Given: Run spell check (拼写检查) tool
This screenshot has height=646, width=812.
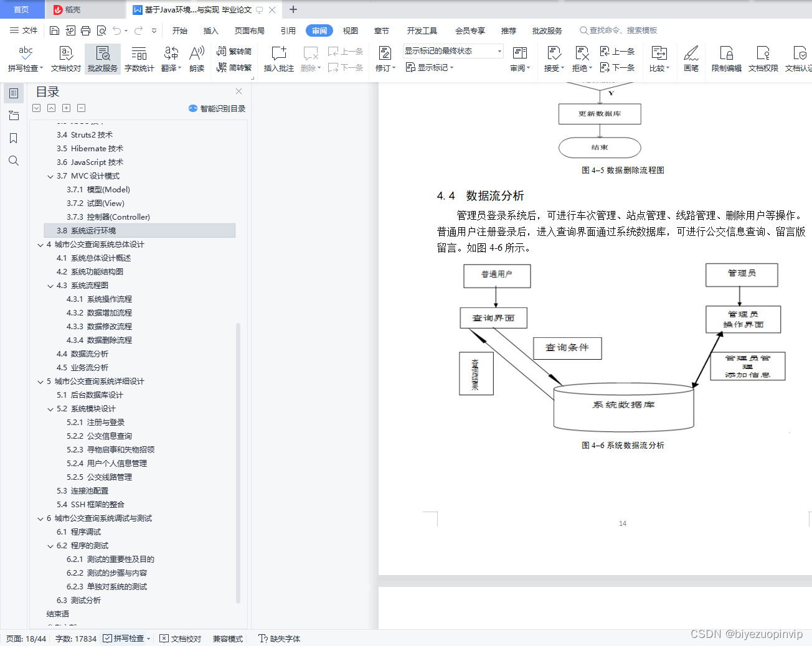Looking at the screenshot, I should (26, 59).
